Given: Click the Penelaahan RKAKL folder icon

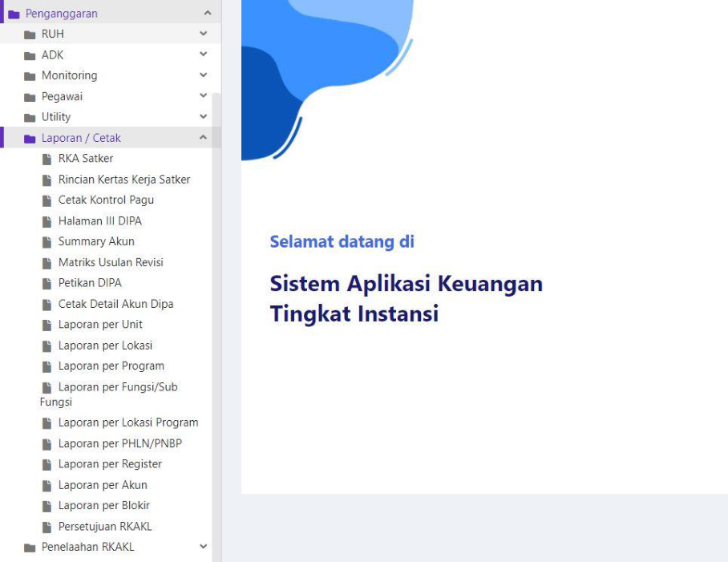Looking at the screenshot, I should [30, 548].
